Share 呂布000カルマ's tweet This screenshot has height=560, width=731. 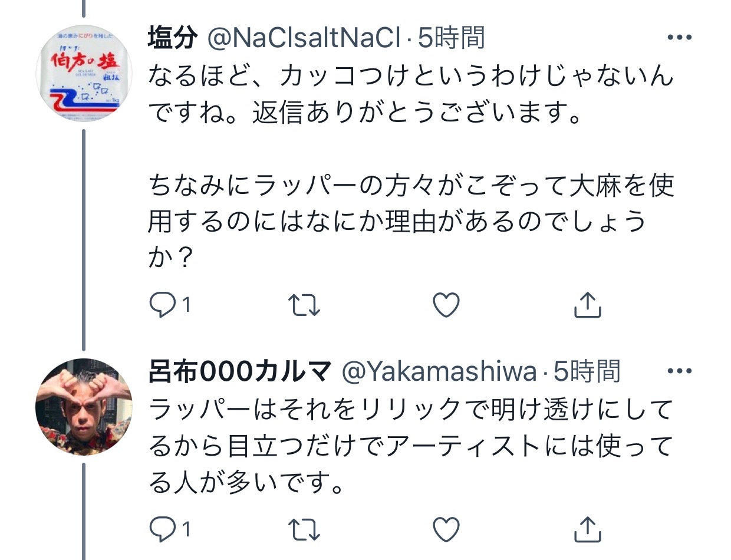(x=587, y=529)
